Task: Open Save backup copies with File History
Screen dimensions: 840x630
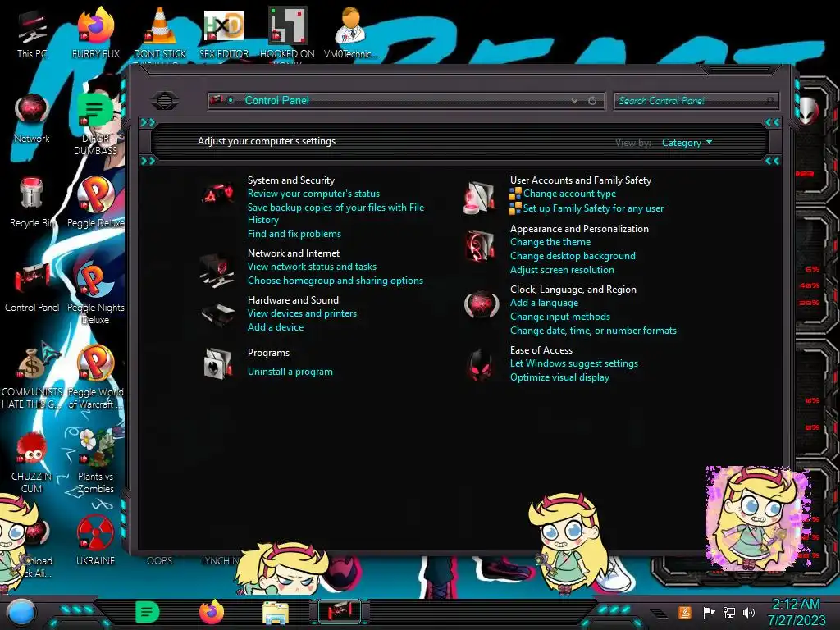Action: click(336, 213)
